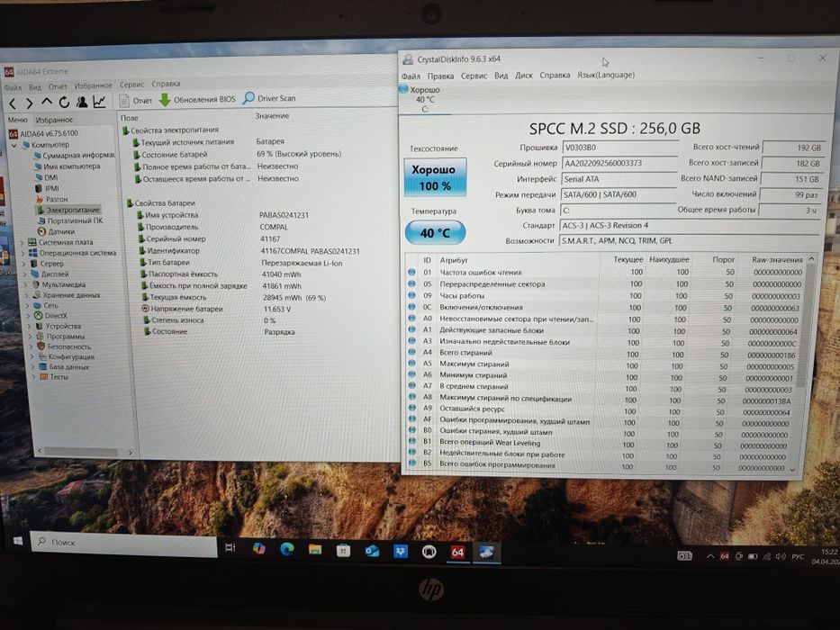This screenshot has width=840, height=630.
Task: Open the Windows Start menu
Action: [17, 541]
